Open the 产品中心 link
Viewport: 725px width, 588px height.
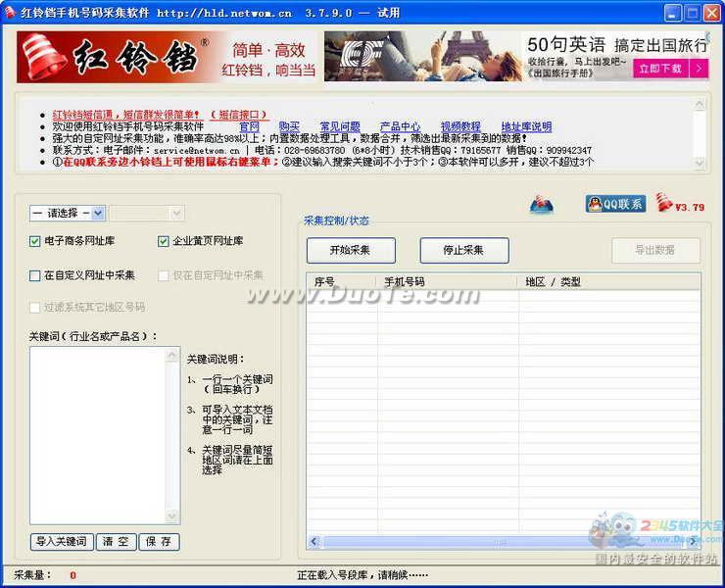[400, 126]
